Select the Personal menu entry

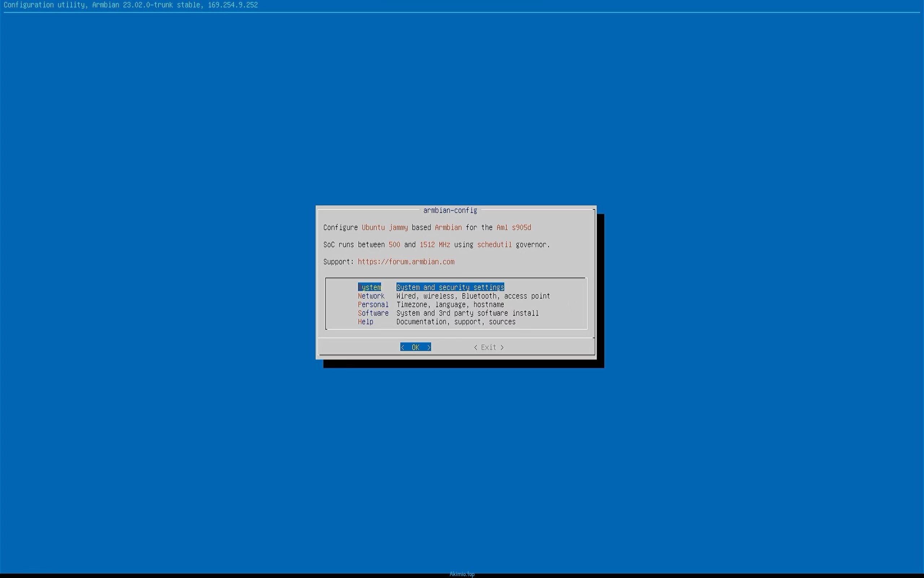(x=373, y=304)
